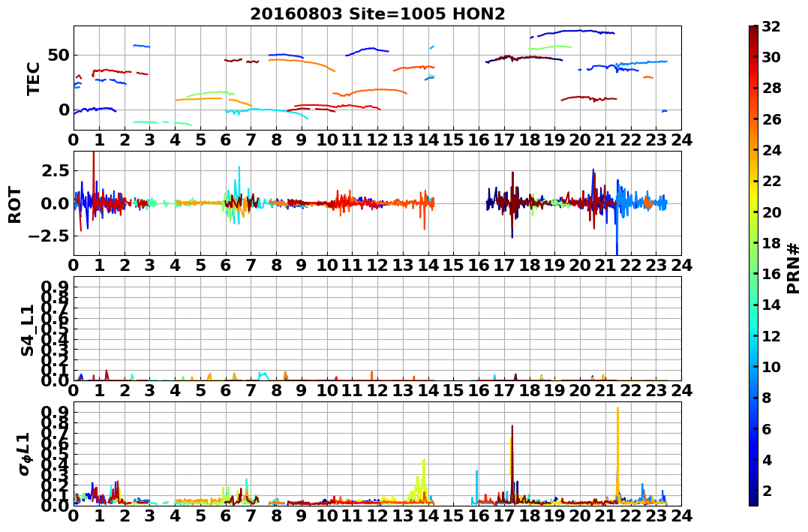Click the 16 tick label on the colorbar
The height and width of the screenshot is (532, 808).
[x=771, y=274]
